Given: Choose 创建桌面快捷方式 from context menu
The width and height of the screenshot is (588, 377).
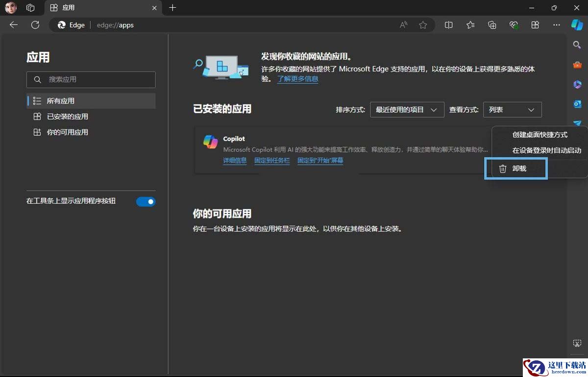Looking at the screenshot, I should click(540, 135).
